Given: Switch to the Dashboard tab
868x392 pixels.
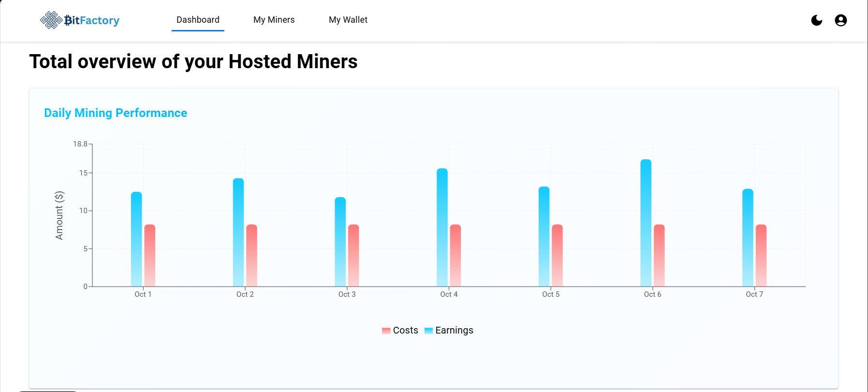Looking at the screenshot, I should tap(198, 20).
